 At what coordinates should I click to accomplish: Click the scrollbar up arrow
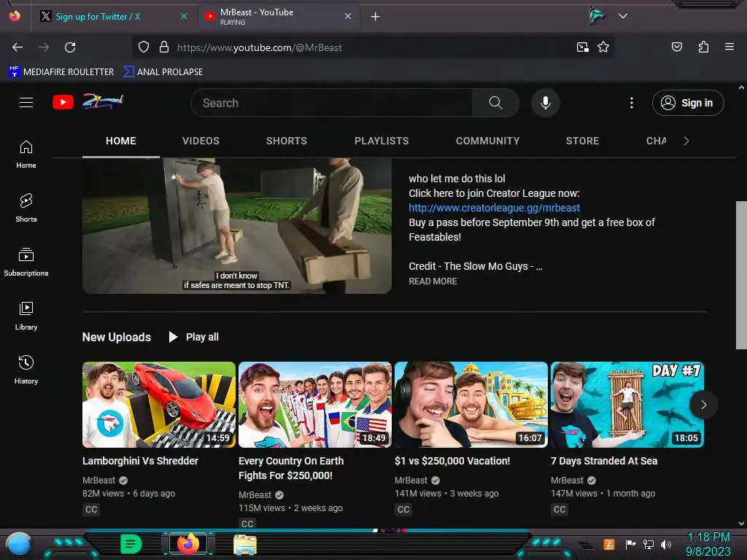coord(741,87)
